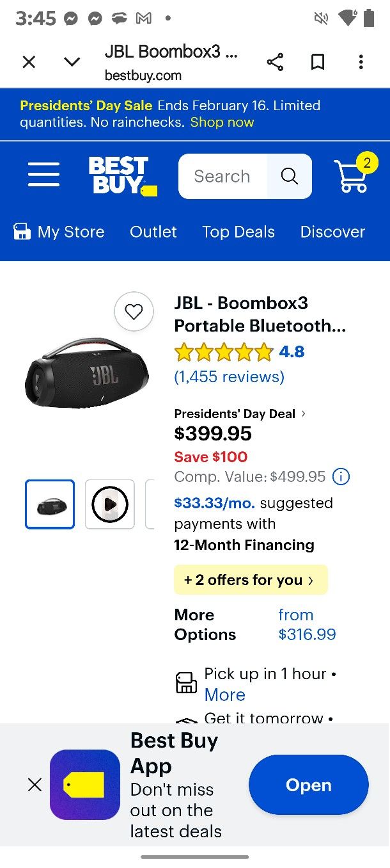Show comparable value info icon
Screen dimensions: 390x868
341,477
